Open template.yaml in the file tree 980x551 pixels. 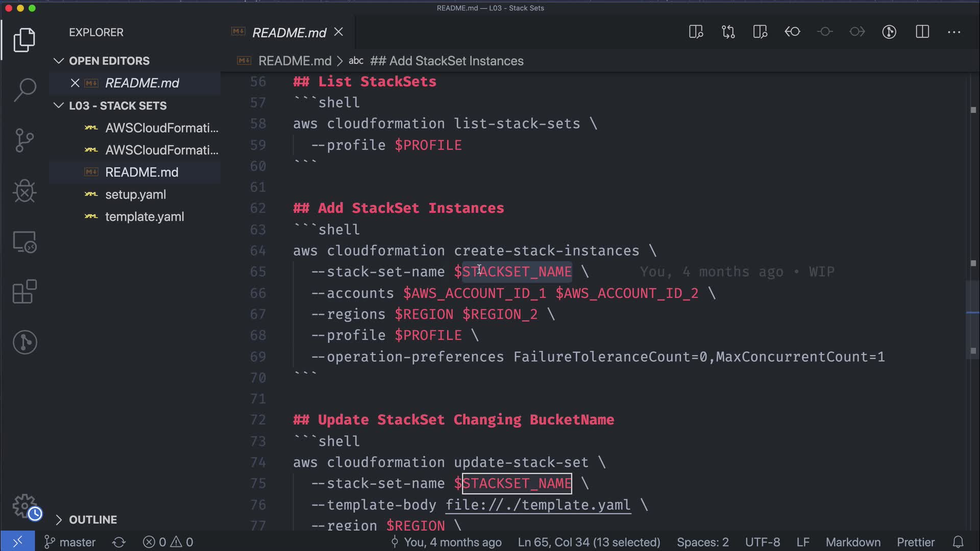click(x=144, y=217)
